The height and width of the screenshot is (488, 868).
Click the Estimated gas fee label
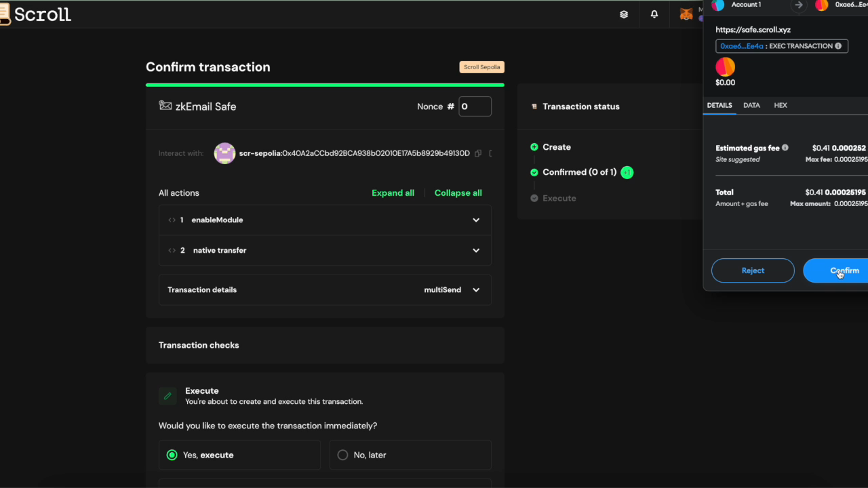click(747, 148)
